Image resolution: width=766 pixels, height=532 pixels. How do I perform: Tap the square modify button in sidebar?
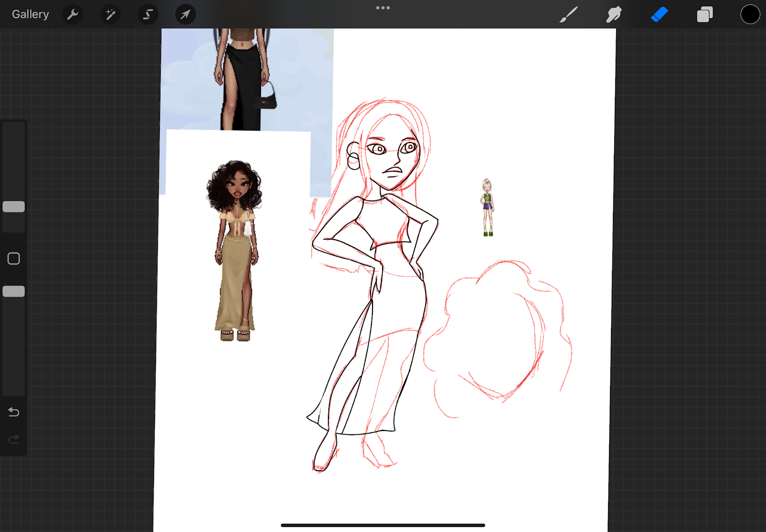coord(13,259)
